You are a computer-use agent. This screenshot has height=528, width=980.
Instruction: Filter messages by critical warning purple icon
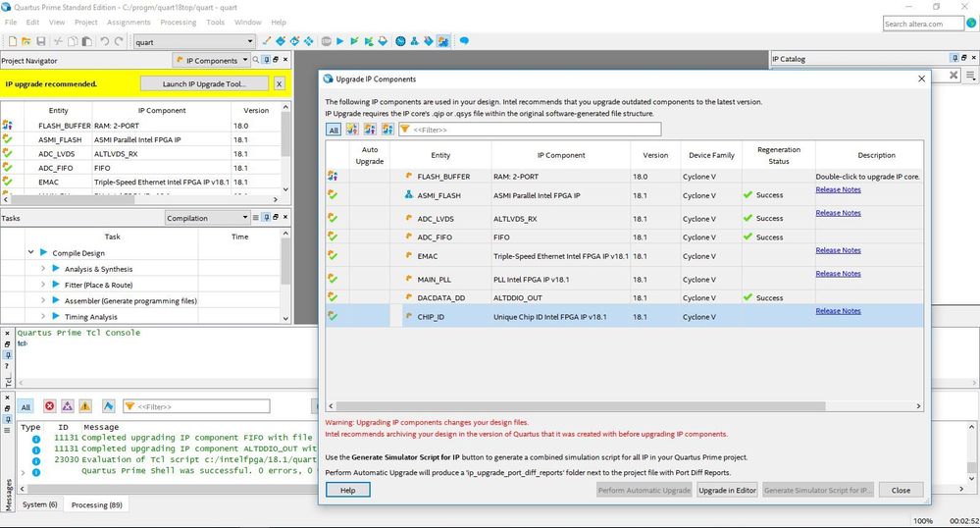point(67,406)
